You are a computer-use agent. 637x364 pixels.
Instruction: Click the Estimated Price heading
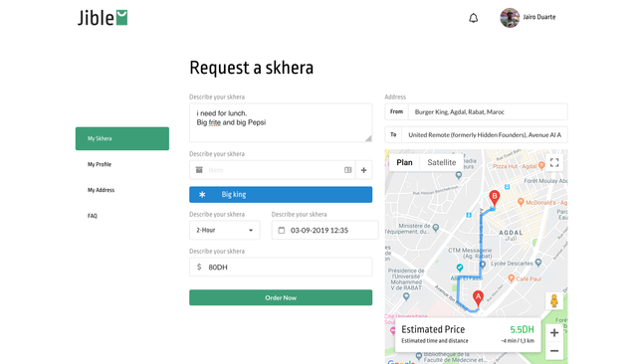pos(433,329)
